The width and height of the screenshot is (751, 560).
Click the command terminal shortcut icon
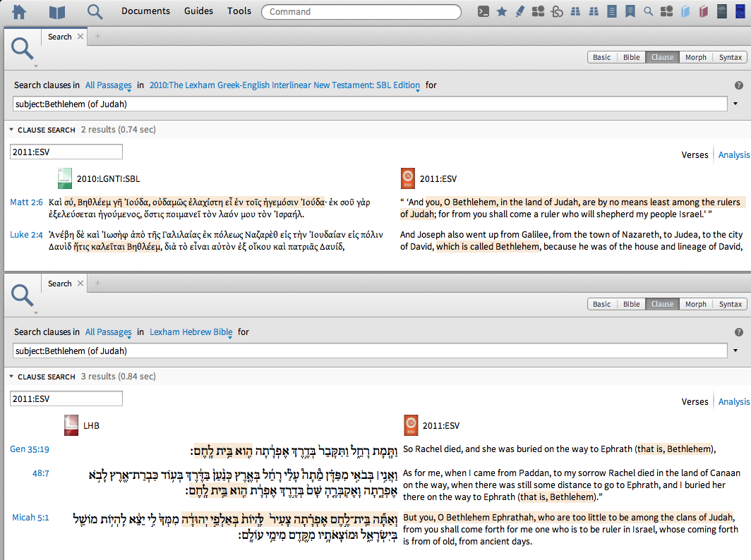483,11
